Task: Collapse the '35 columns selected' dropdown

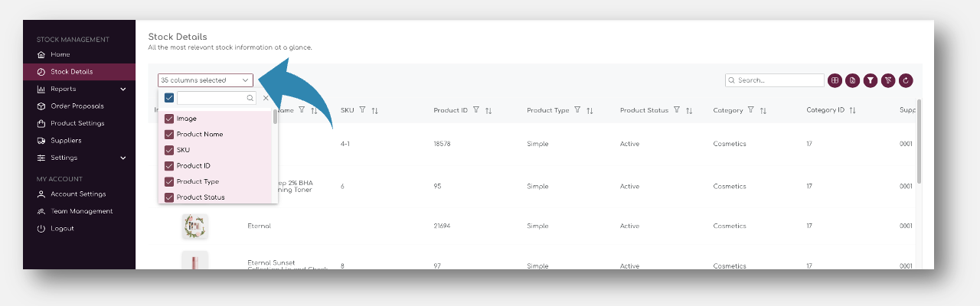Action: tap(205, 80)
